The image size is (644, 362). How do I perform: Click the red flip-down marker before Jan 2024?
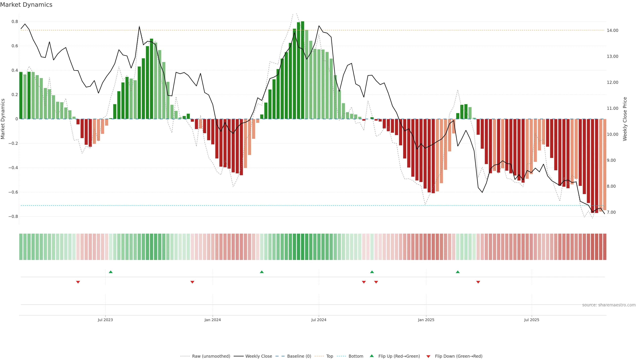pyautogui.click(x=192, y=282)
